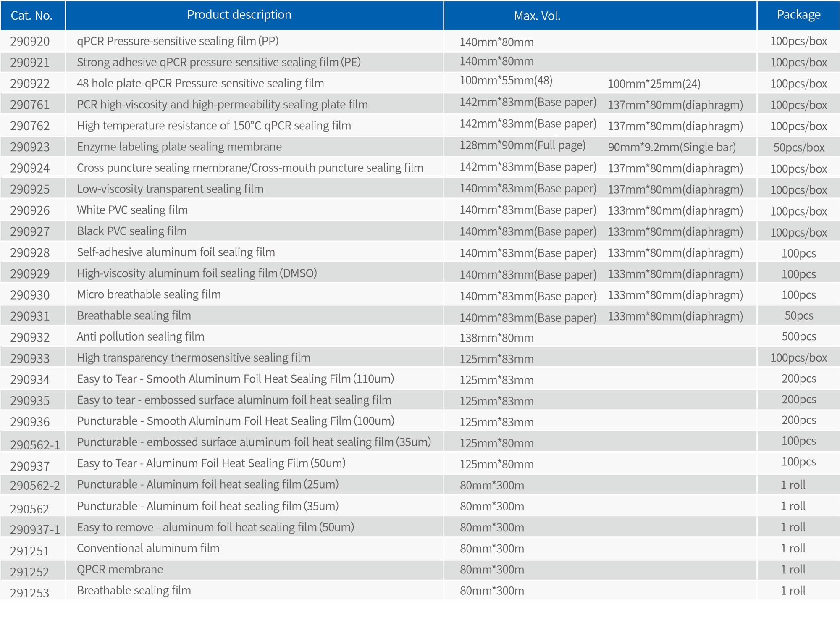The image size is (840, 644).
Task: Click 'Black PVC sealing film' description
Action: click(x=131, y=231)
